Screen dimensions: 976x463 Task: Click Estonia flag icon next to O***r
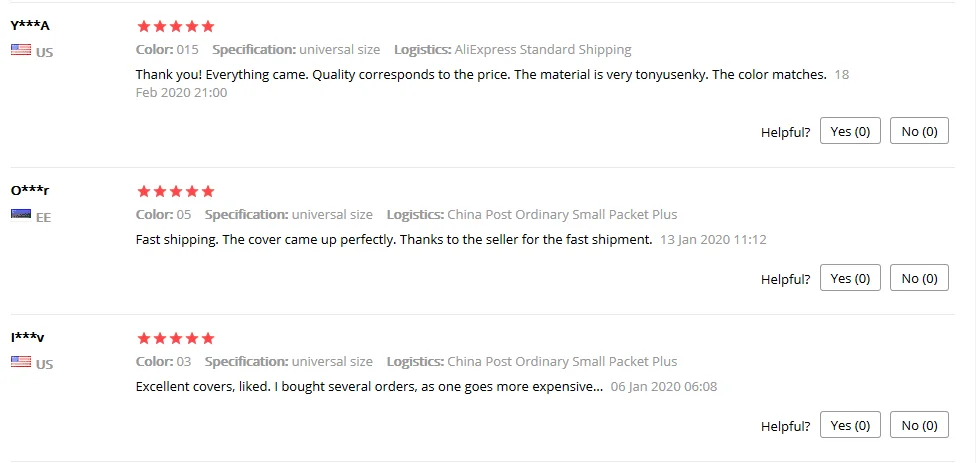[21, 215]
